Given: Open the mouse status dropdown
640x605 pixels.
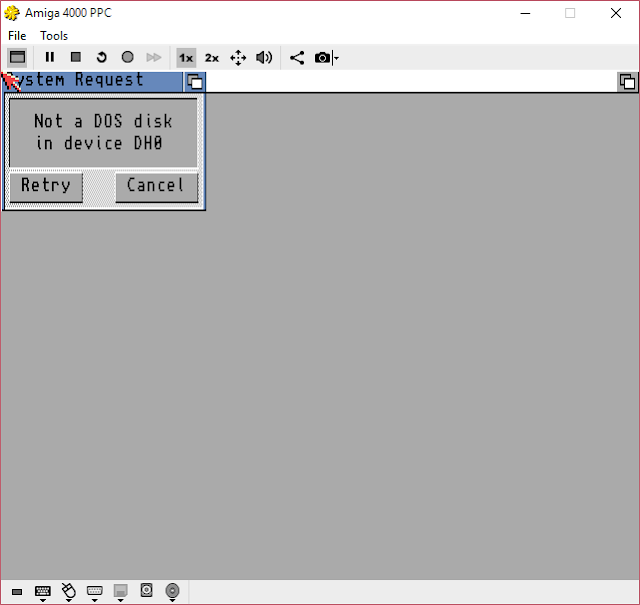Looking at the screenshot, I should pyautogui.click(x=69, y=593).
